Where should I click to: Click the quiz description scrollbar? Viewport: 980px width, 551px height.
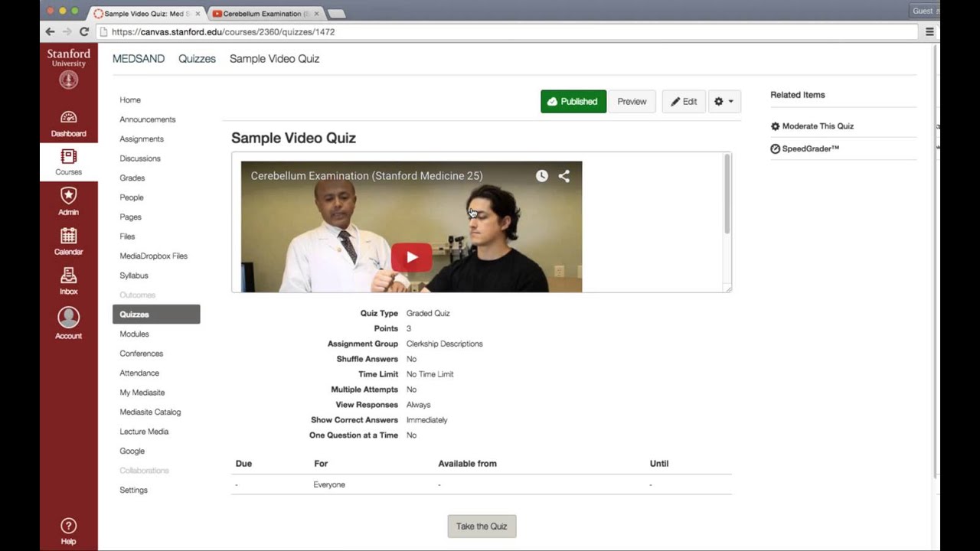tap(727, 194)
